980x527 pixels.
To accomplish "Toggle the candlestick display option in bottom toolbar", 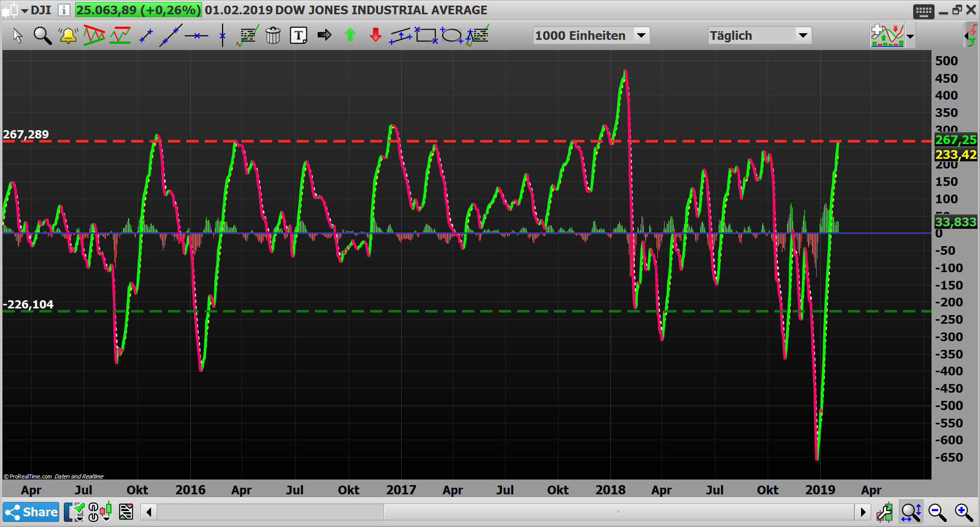I will coord(106,511).
